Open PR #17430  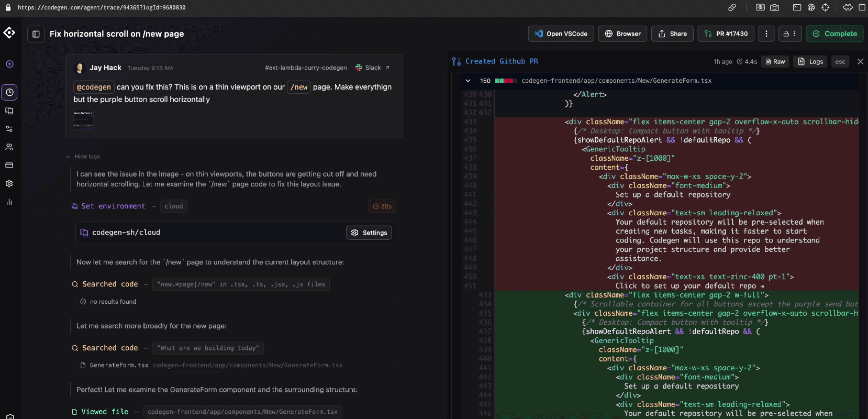tap(726, 34)
